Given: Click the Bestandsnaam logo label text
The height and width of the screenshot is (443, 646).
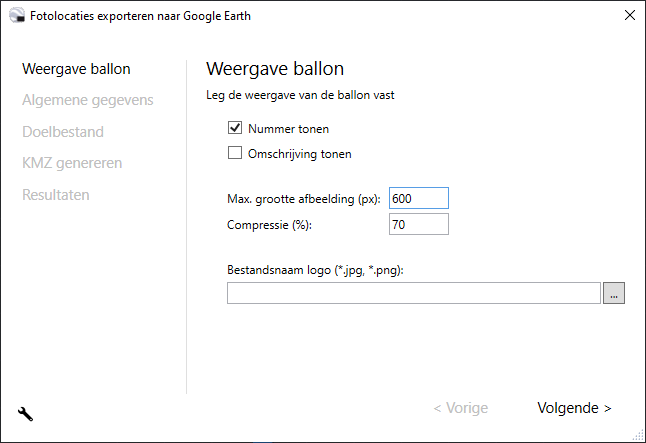Looking at the screenshot, I should click(x=322, y=270).
